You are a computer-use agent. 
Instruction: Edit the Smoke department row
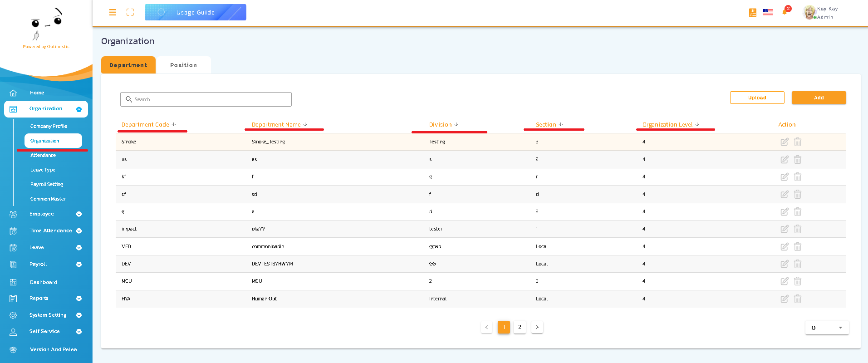tap(784, 142)
